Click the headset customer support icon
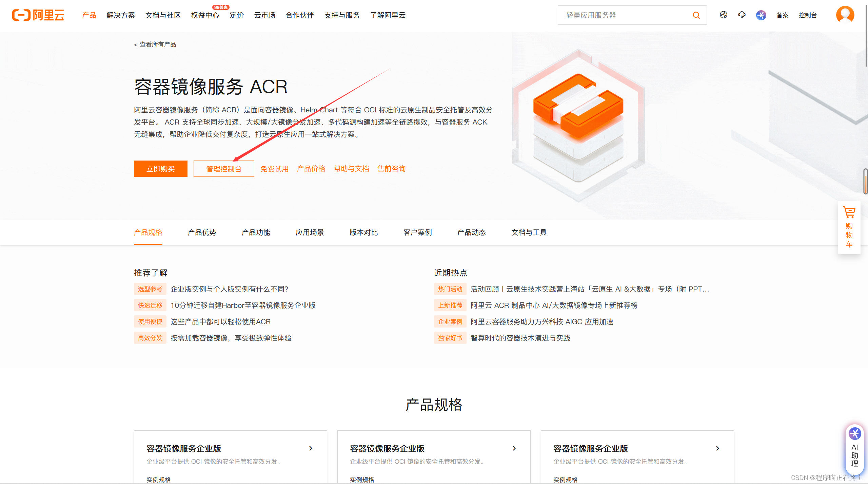Screen dimensions: 868x484 742,15
